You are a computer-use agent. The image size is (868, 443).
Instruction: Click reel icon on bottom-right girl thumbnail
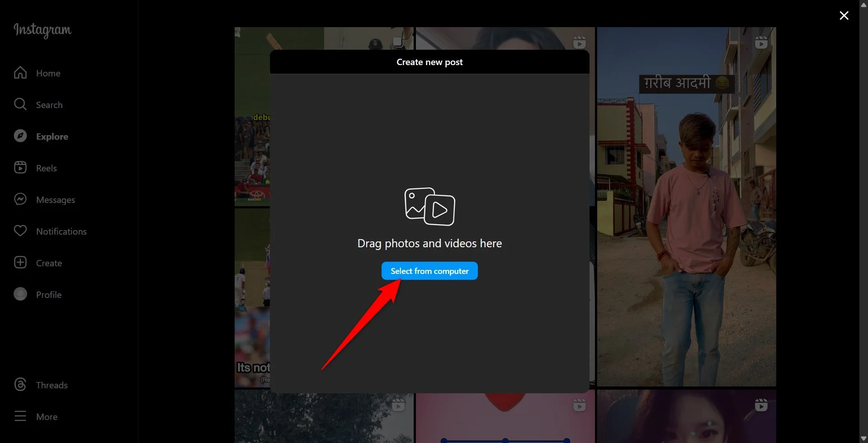coord(761,405)
